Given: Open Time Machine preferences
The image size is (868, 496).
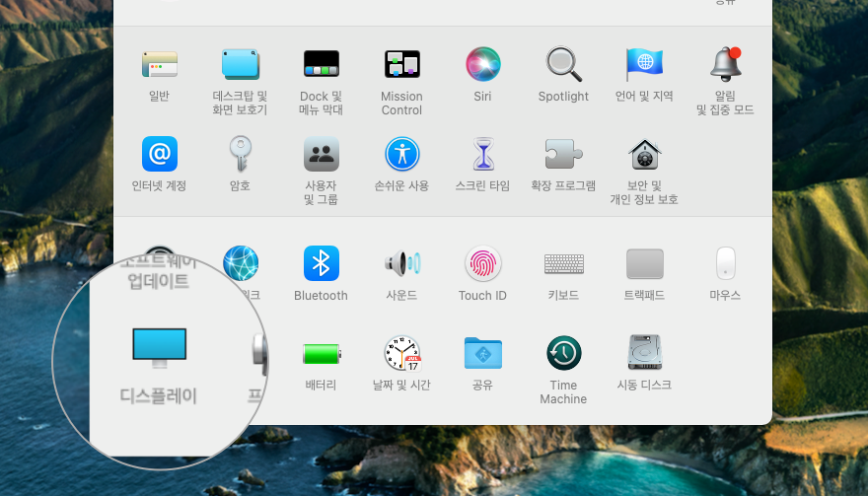Looking at the screenshot, I should (x=563, y=353).
